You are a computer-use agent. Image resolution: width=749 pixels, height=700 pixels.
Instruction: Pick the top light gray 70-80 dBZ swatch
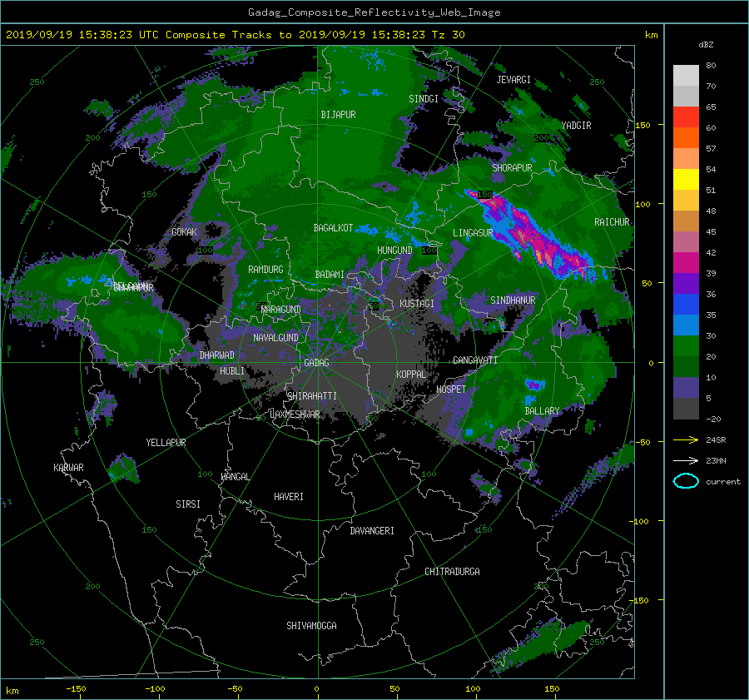(686, 76)
